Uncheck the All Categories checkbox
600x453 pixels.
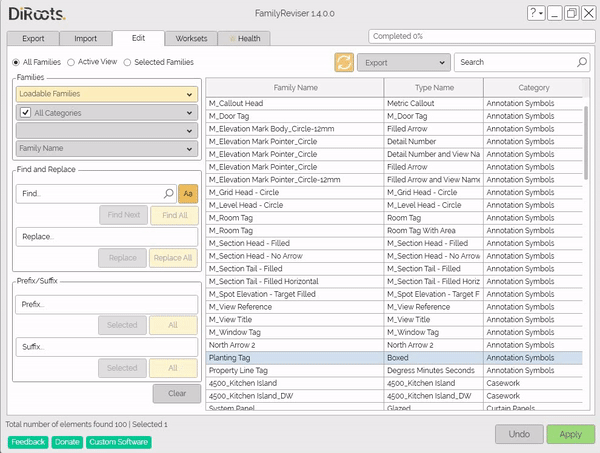tap(26, 113)
